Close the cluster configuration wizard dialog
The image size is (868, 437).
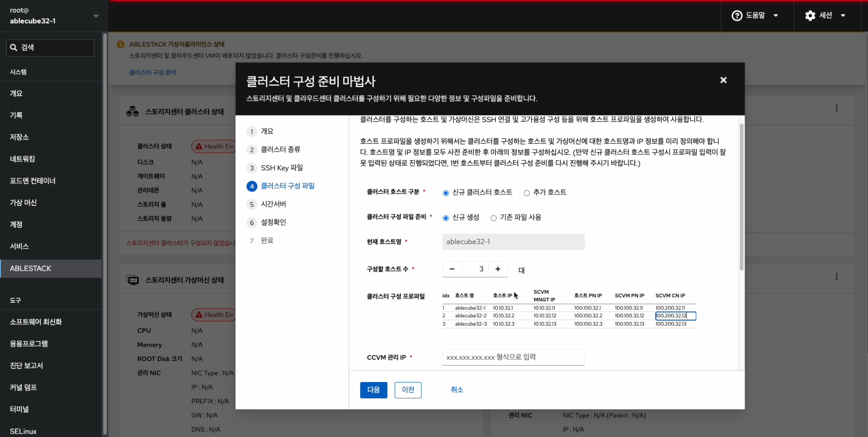click(723, 80)
